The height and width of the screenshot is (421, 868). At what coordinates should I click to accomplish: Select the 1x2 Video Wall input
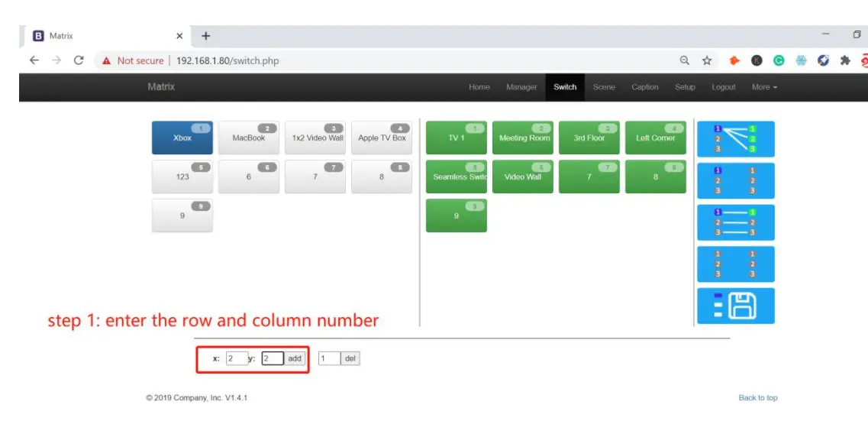[x=315, y=138]
